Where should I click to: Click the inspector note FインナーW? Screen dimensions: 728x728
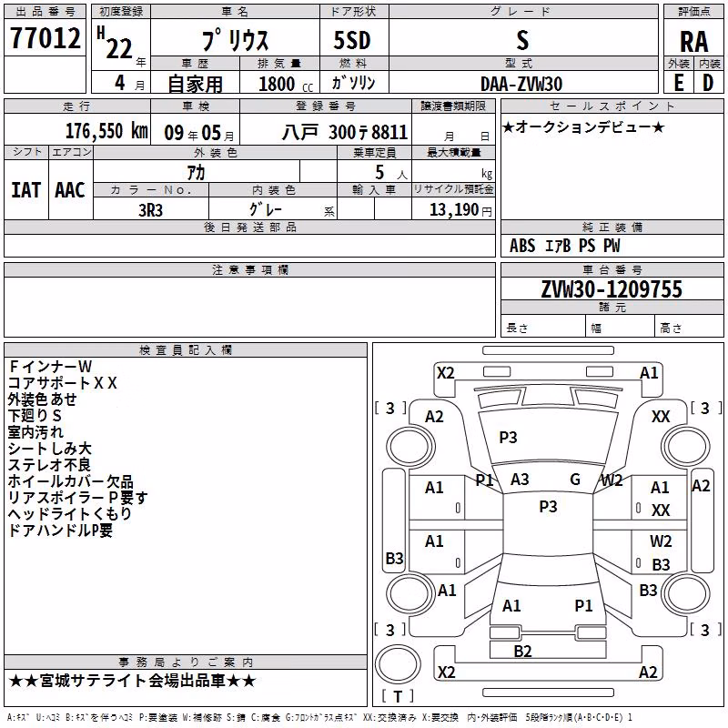pyautogui.click(x=50, y=367)
